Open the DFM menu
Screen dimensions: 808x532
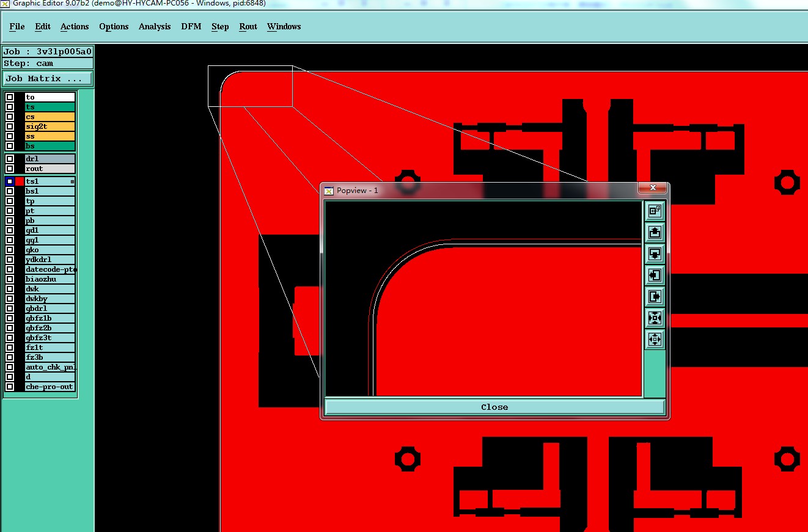click(x=191, y=27)
